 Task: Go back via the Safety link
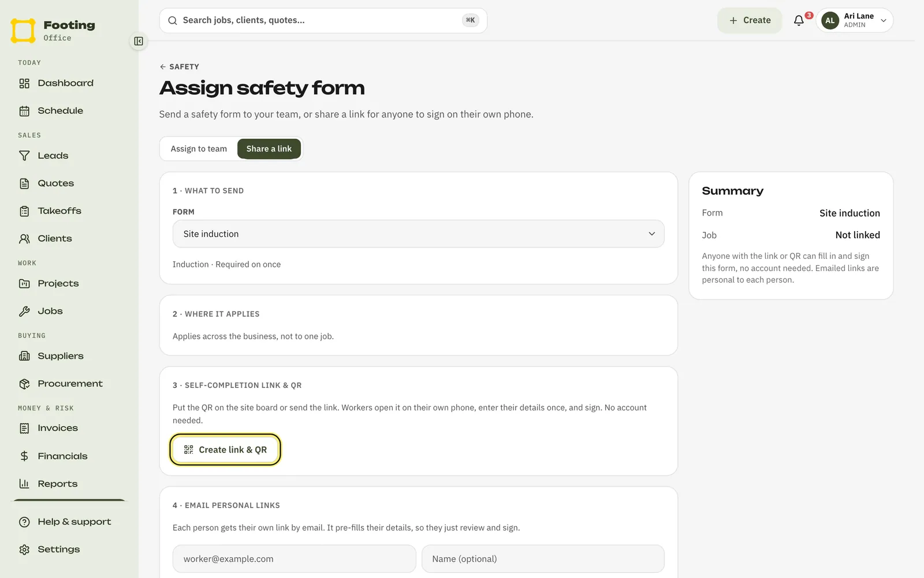point(180,66)
